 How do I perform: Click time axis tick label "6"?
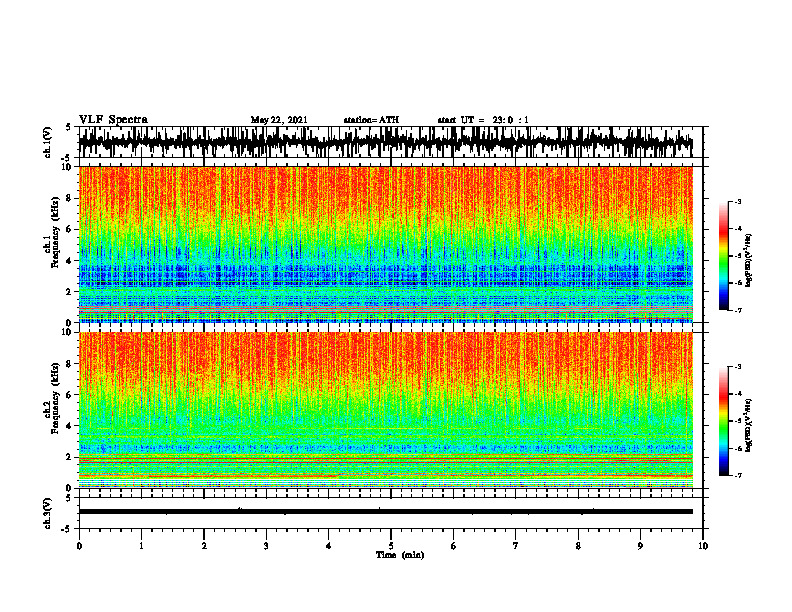tap(454, 546)
